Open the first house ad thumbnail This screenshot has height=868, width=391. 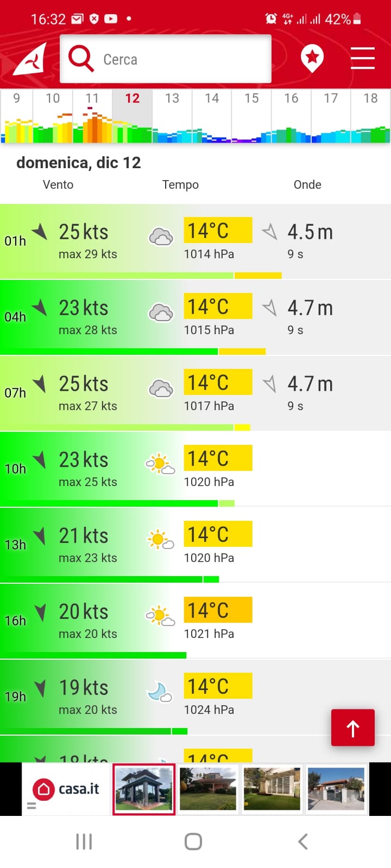point(144,789)
